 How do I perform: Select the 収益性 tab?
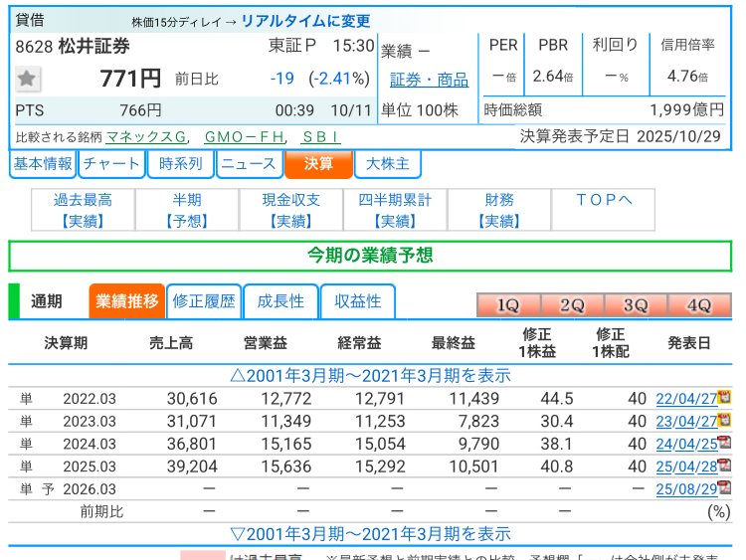tap(357, 301)
